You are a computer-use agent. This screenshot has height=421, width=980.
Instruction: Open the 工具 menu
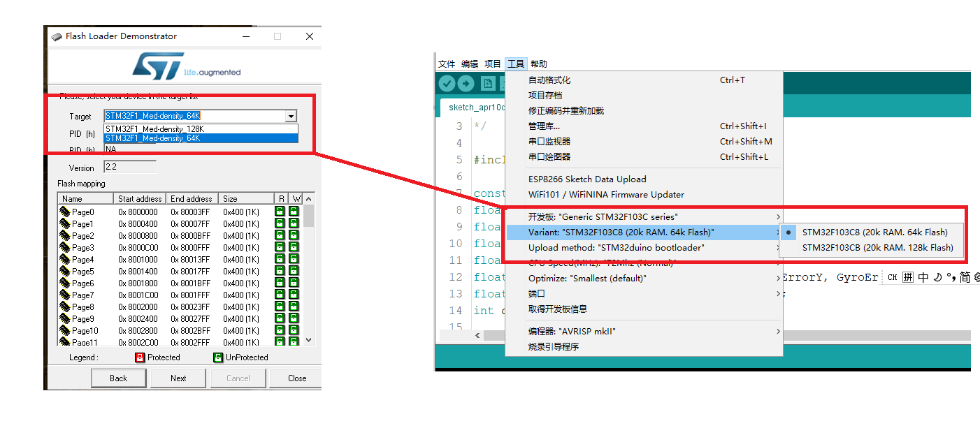coord(516,64)
